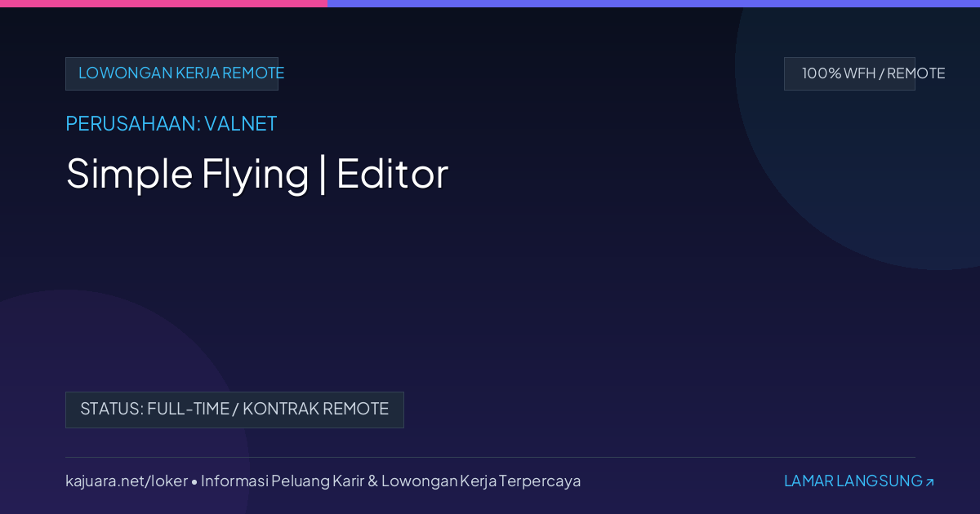
Task: Click the LOWONGAN KERJA REMOTE badge
Action: (171, 73)
